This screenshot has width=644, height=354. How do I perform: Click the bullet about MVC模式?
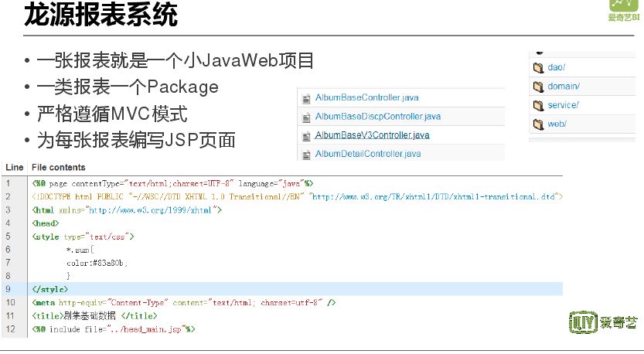point(112,114)
